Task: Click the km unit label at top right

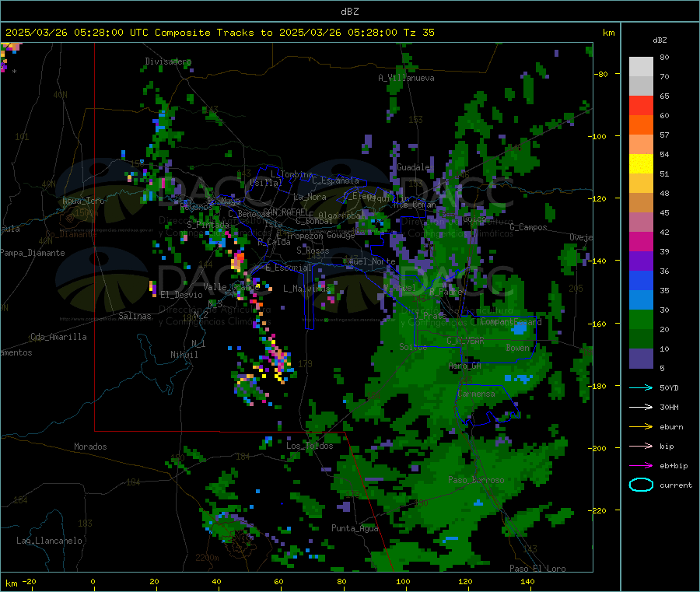Action: [x=608, y=33]
